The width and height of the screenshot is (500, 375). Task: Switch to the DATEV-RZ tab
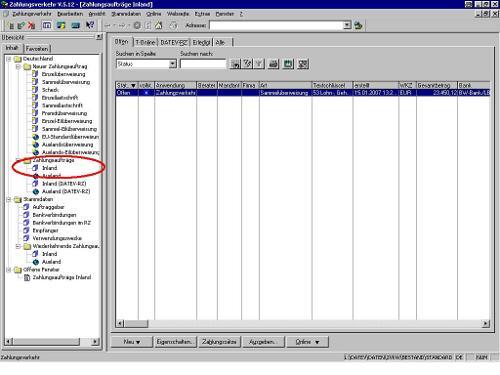[174, 43]
